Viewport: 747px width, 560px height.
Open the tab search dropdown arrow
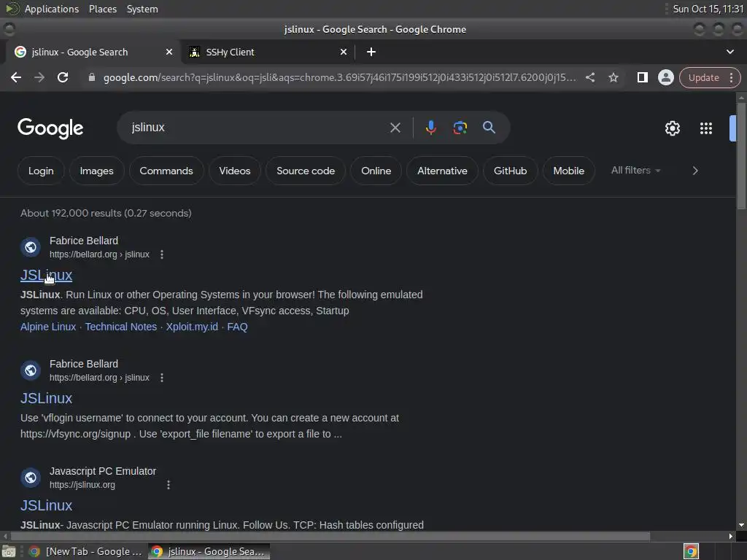[729, 52]
